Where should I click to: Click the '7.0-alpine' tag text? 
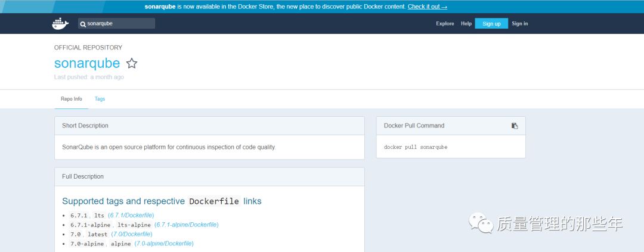(x=88, y=244)
